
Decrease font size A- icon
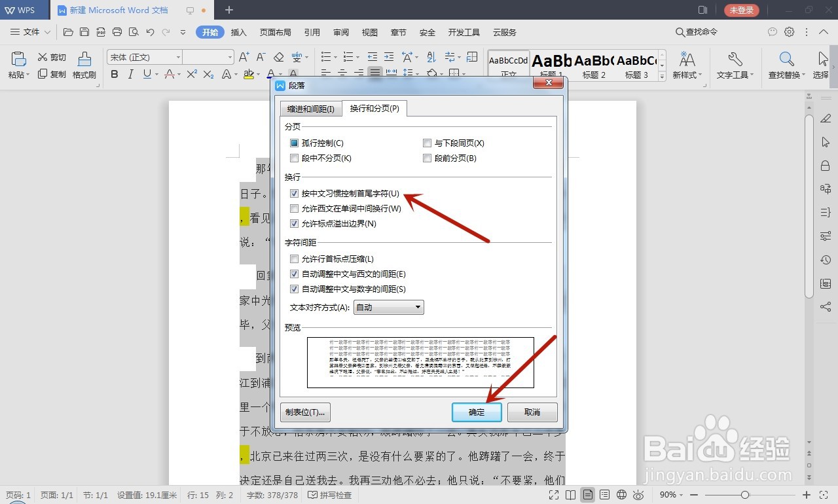point(261,57)
